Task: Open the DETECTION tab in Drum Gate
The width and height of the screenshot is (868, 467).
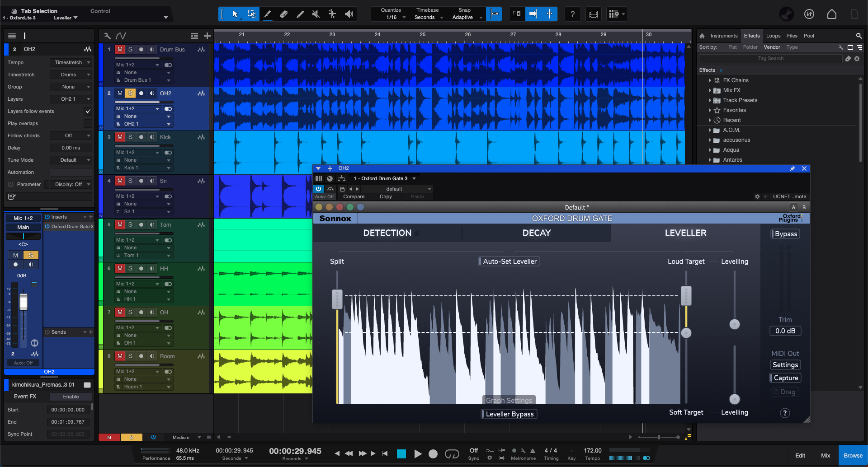Action: [387, 233]
